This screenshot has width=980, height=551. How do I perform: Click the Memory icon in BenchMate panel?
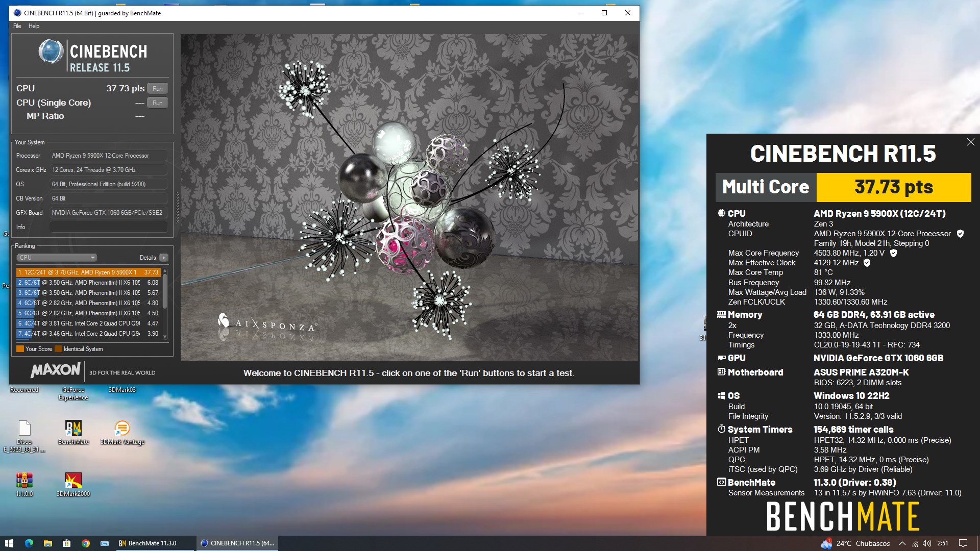(x=721, y=315)
